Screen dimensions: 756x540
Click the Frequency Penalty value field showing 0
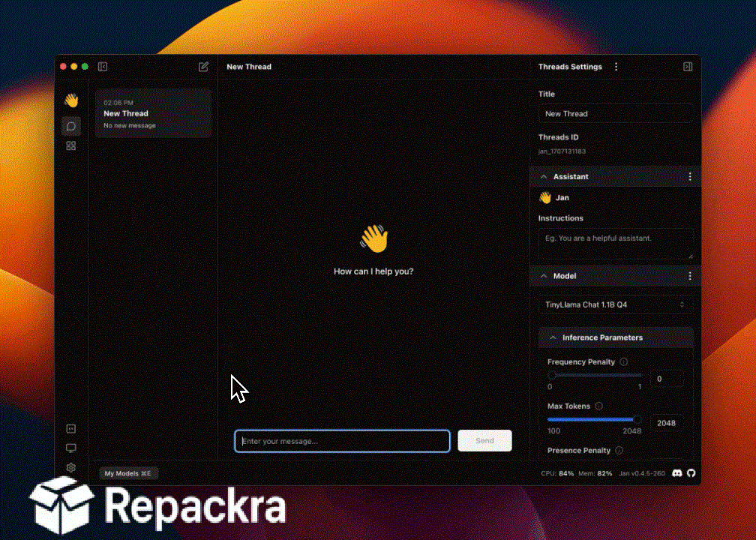point(667,379)
